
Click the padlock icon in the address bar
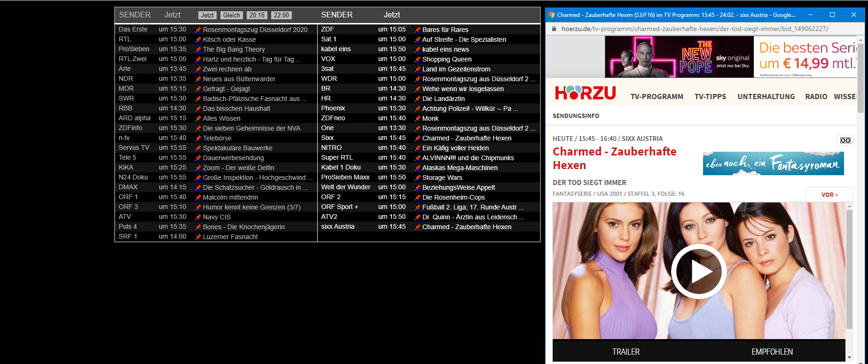[x=554, y=29]
